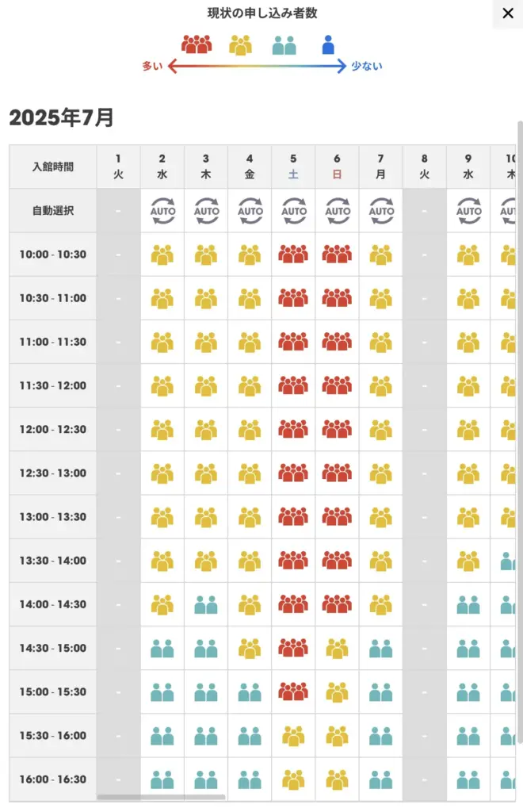The width and height of the screenshot is (523, 812).
Task: Choose AUTO selection for July 9
Action: (x=468, y=211)
